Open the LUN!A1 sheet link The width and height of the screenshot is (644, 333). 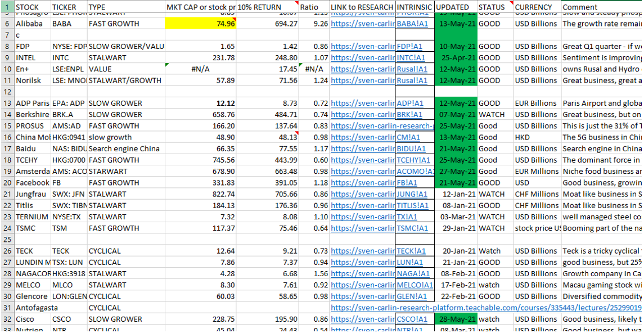(x=410, y=262)
